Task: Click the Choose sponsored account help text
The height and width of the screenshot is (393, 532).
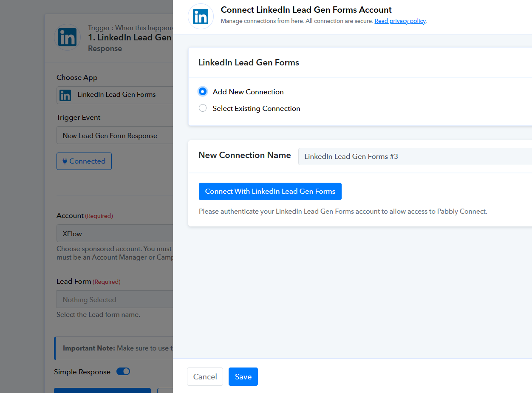Action: click(x=115, y=253)
